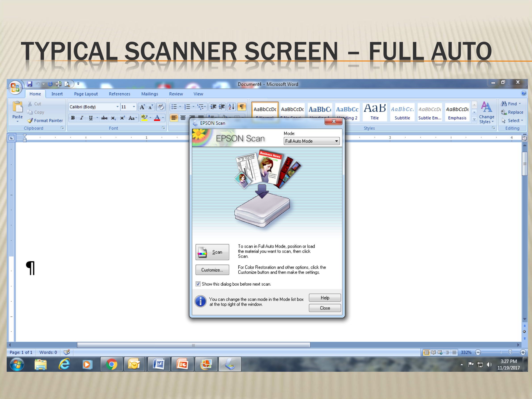Click the Decrease Indent icon
The height and width of the screenshot is (399, 532).
[x=213, y=107]
